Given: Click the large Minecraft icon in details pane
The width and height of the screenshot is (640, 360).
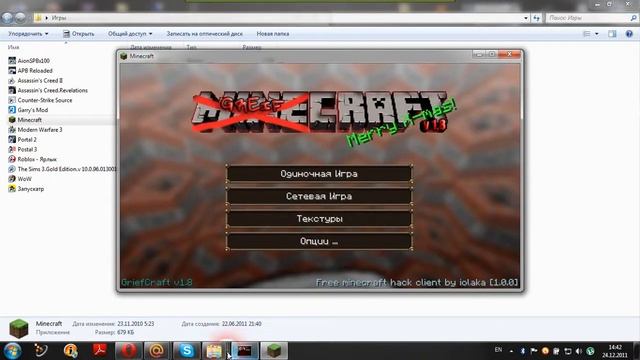Looking at the screenshot, I should 18,328.
